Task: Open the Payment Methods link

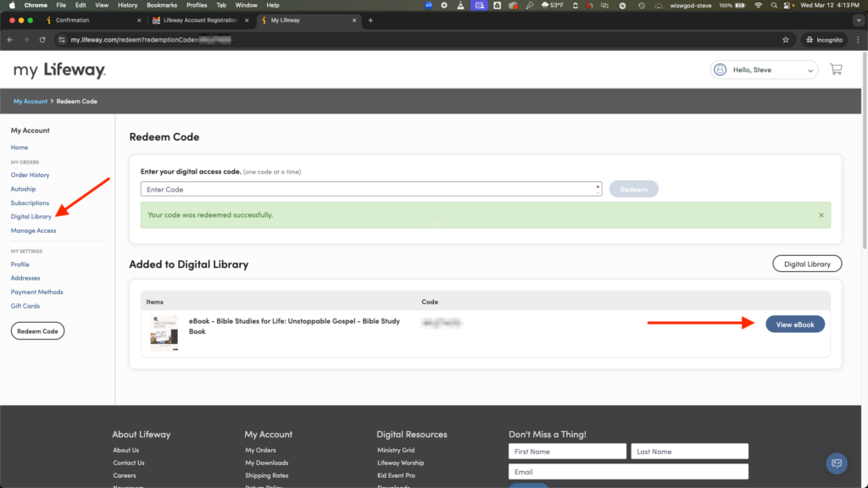Action: click(x=37, y=292)
